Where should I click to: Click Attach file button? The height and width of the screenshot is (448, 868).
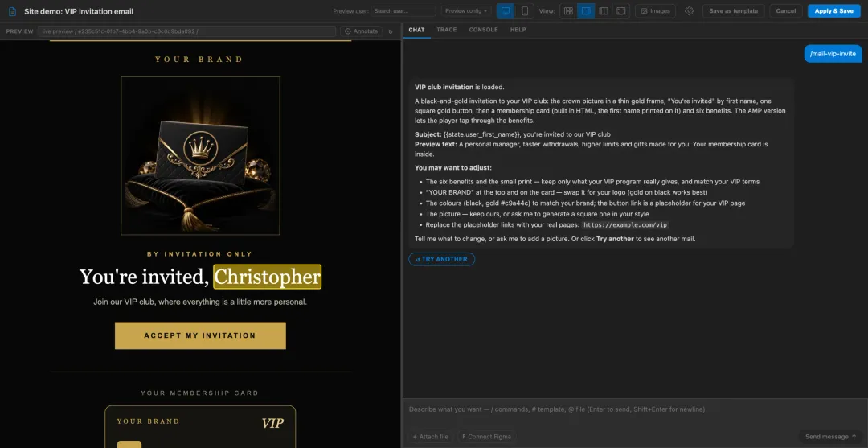[430, 437]
